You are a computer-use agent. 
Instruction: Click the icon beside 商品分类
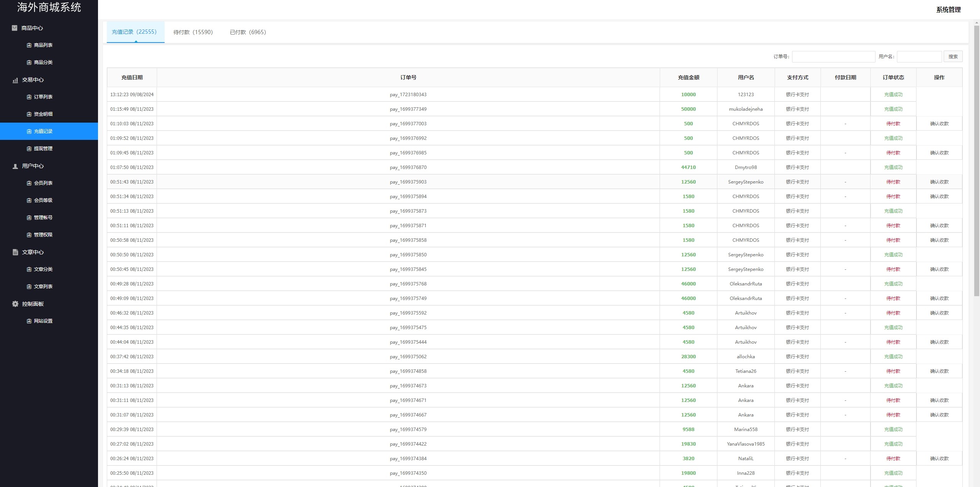tap(29, 62)
